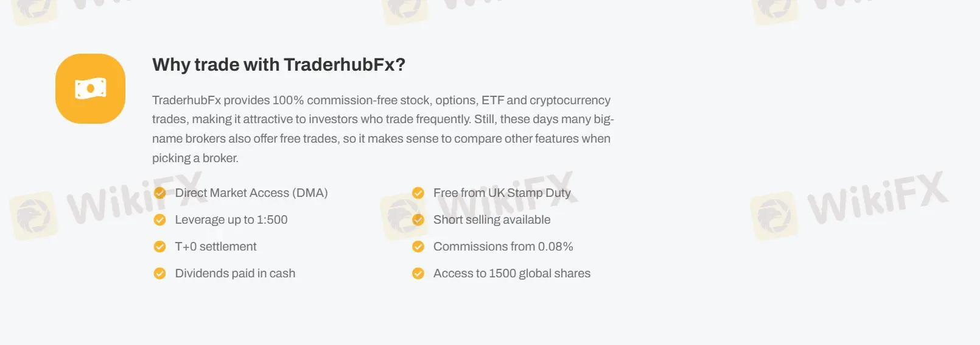Click the 'Free from UK Stamp Duty' text
The image size is (980, 345).
pyautogui.click(x=502, y=193)
